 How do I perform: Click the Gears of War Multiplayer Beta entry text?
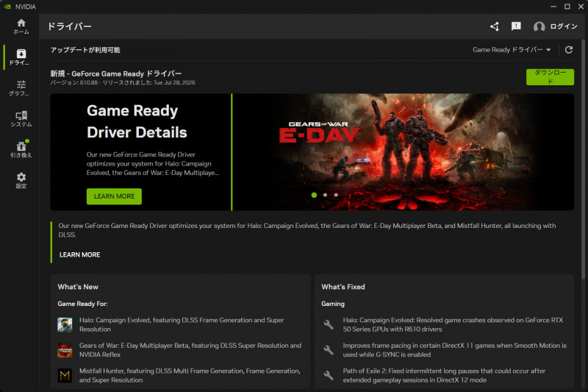pyautogui.click(x=190, y=350)
